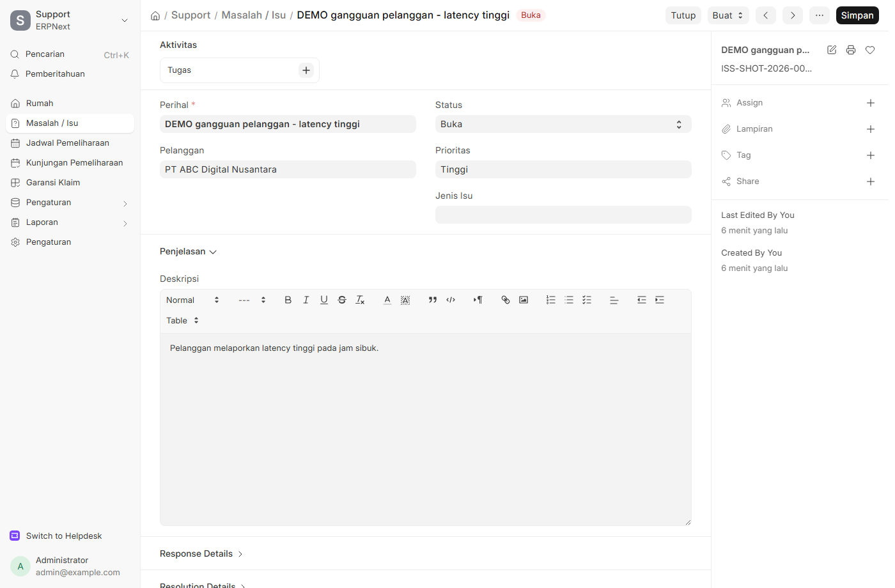Go to home via breadcrumb icon
The image size is (895, 588).
(x=155, y=15)
